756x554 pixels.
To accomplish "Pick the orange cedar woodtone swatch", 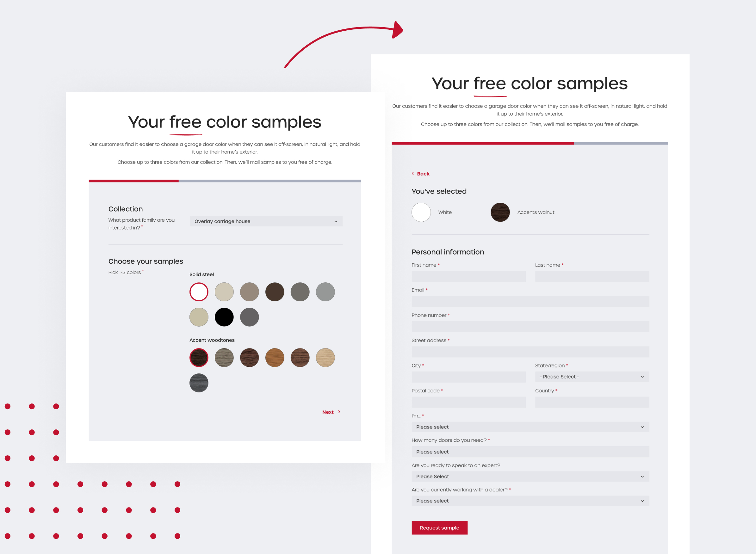I will click(x=275, y=358).
